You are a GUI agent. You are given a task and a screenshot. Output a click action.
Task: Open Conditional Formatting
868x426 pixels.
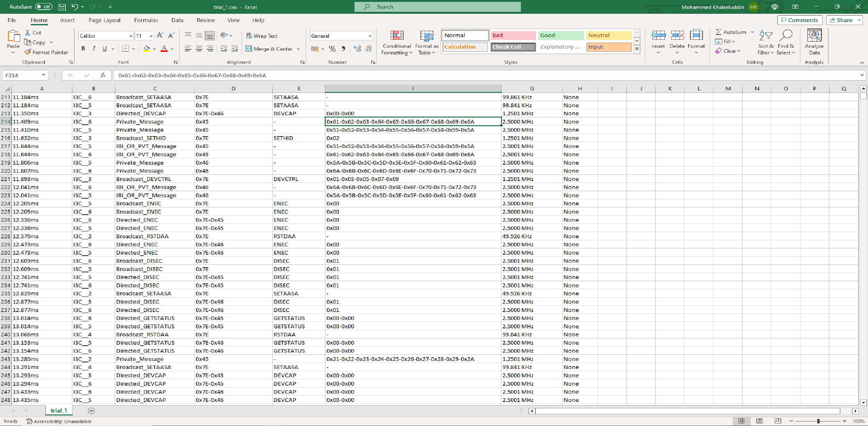396,43
